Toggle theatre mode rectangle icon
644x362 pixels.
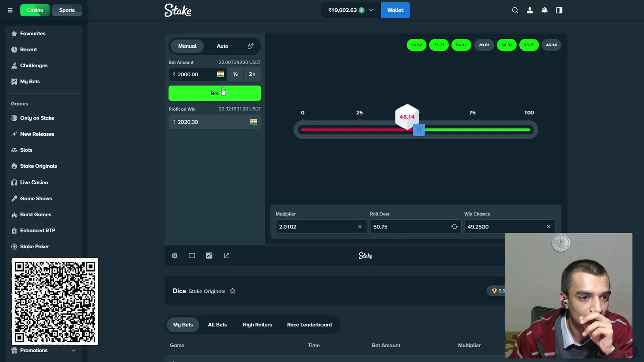tap(192, 256)
